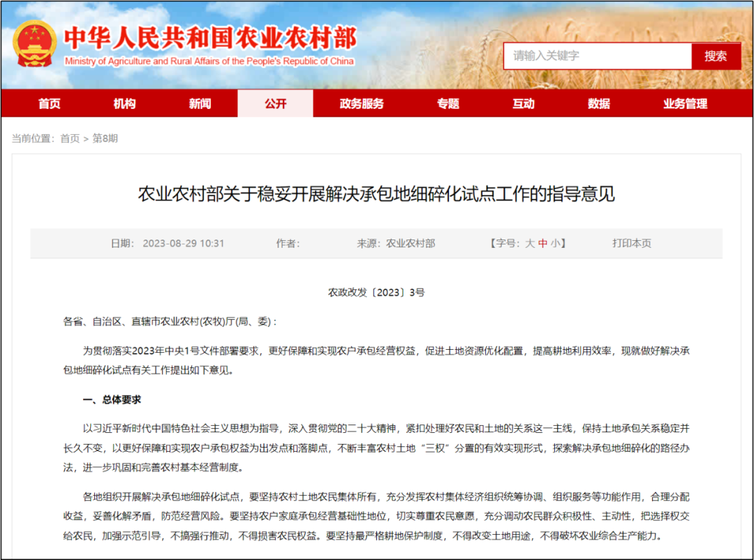
Task: Set font size to 大
Action: 529,244
